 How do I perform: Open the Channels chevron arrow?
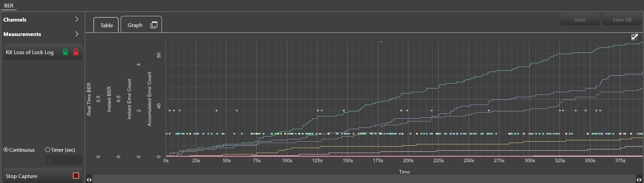pyautogui.click(x=77, y=19)
